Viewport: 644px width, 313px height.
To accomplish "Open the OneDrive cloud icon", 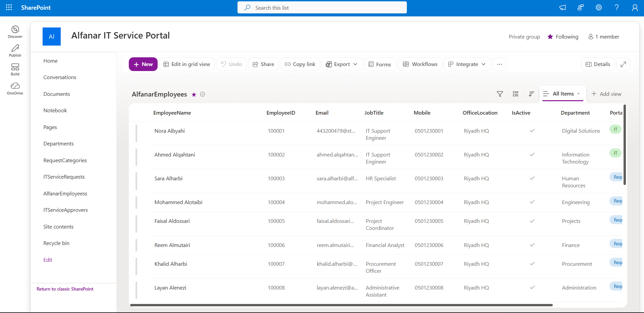I will pyautogui.click(x=15, y=88).
